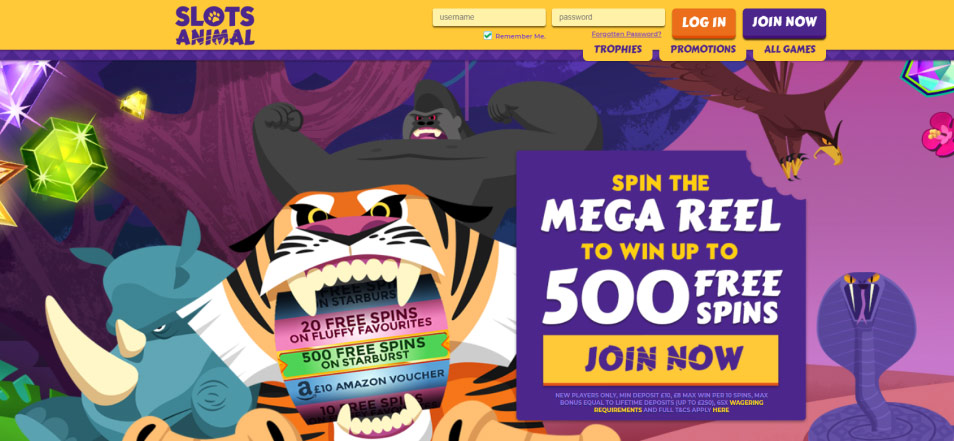Focus the password input field

tap(608, 17)
